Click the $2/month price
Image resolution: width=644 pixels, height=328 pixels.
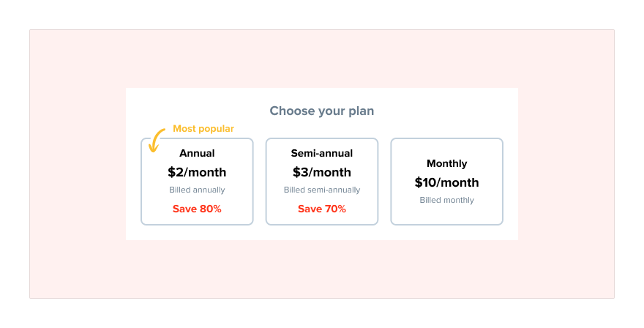[x=197, y=173]
